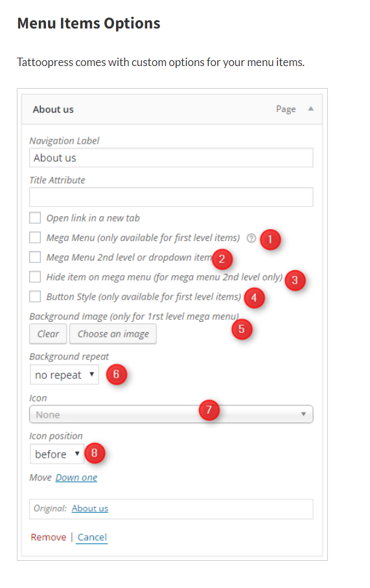Click the Down one move link
The image size is (370, 588).
[76, 477]
